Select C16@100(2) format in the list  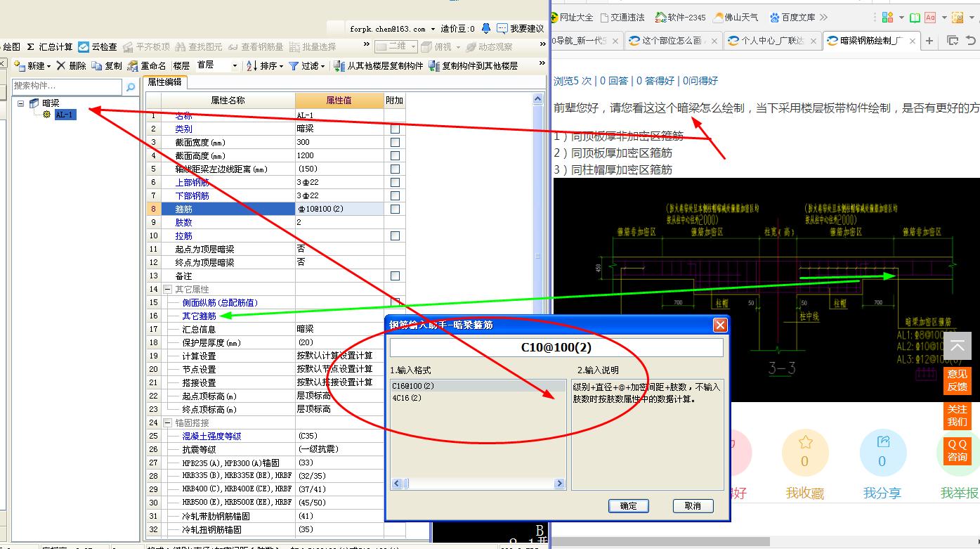478,386
